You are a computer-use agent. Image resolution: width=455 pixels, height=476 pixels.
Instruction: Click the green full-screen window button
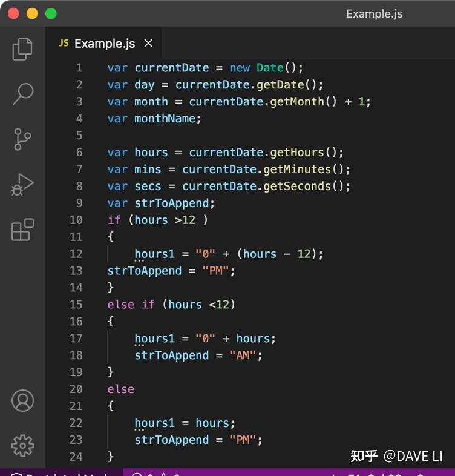51,14
